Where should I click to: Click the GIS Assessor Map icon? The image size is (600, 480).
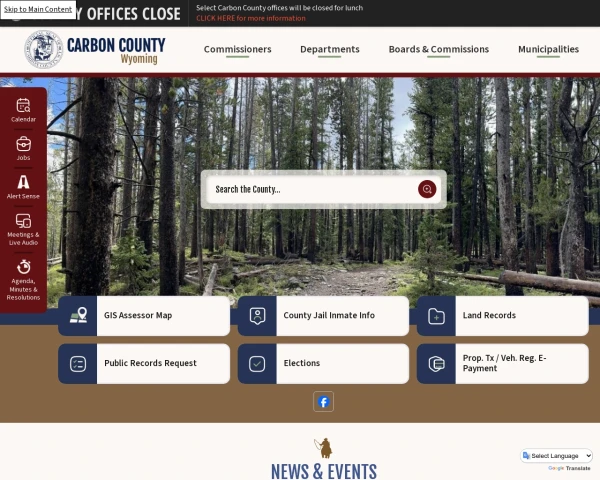(x=78, y=316)
